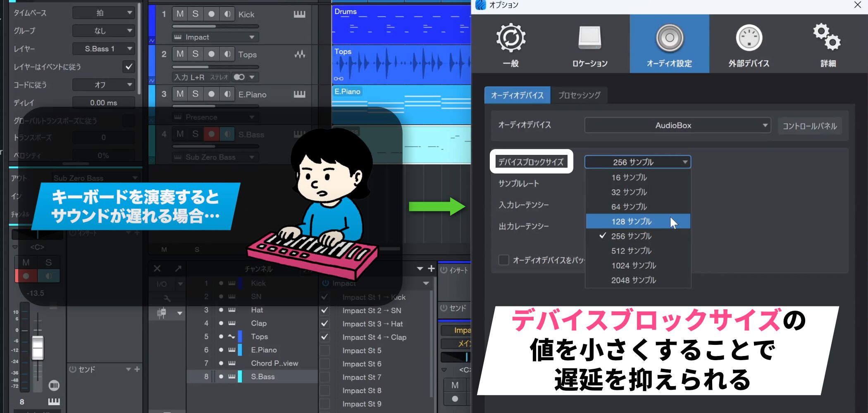Choose 512 サンプル in the dropdown list
The width and height of the screenshot is (868, 413).
[631, 251]
